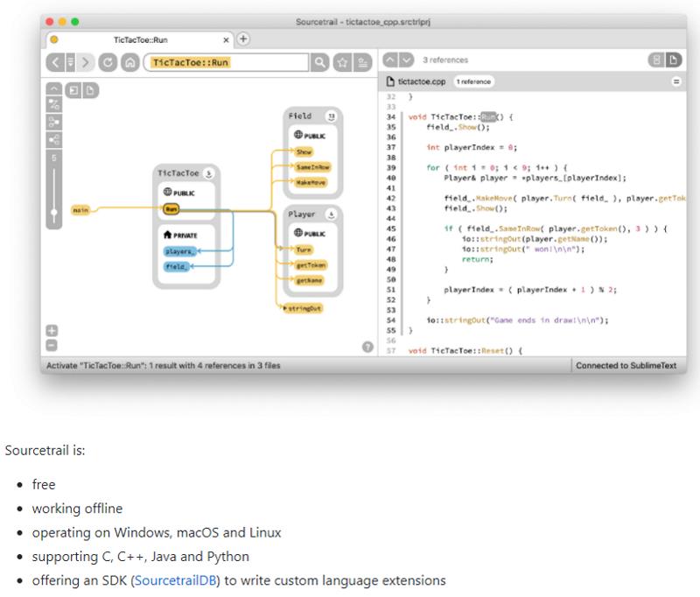700x597 pixels.
Task: Select the main node in graph
Action: 80,210
